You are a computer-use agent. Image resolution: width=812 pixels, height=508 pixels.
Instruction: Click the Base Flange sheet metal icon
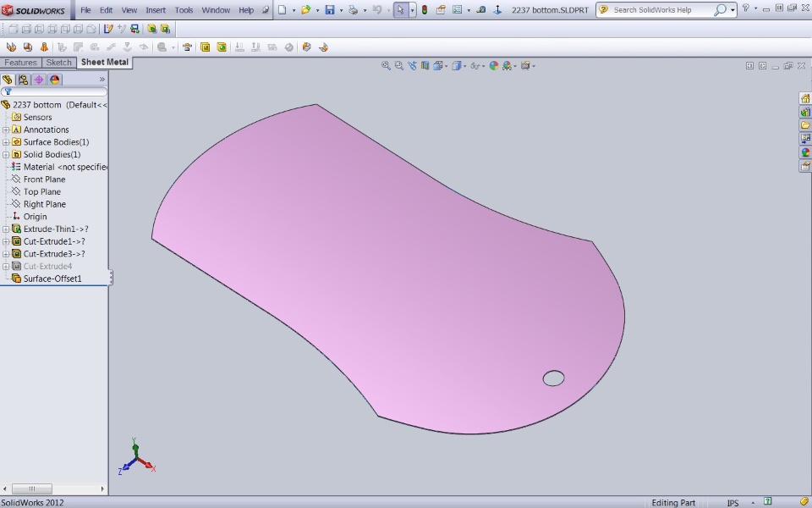click(11, 47)
